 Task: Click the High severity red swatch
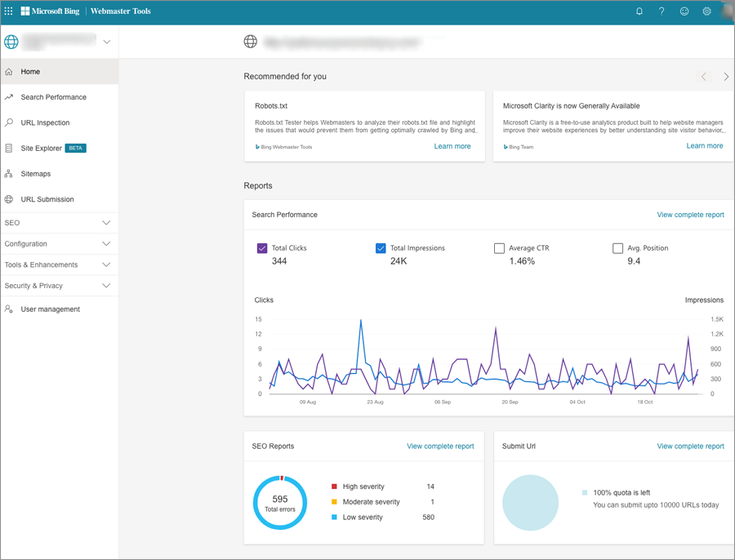click(x=334, y=487)
